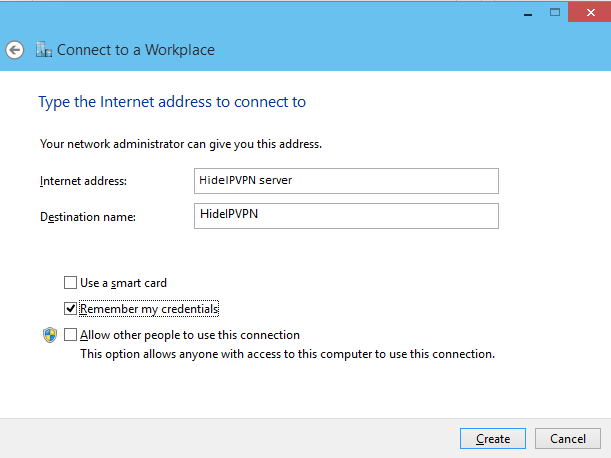Click the UAC shield icon beside Allow option
This screenshot has width=611, height=458.
pos(50,335)
